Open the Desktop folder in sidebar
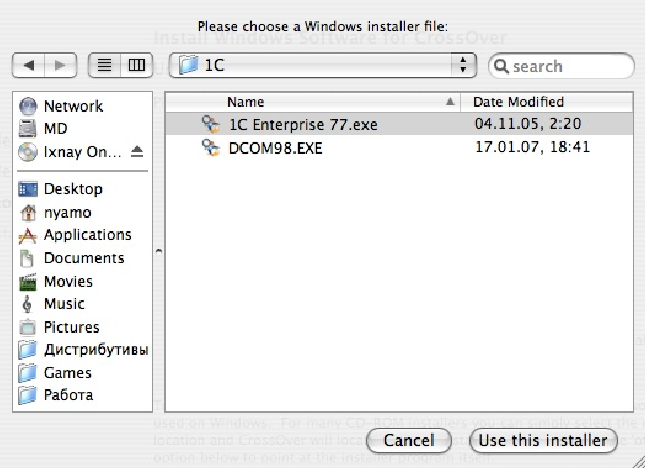This screenshot has width=645, height=468. point(72,189)
